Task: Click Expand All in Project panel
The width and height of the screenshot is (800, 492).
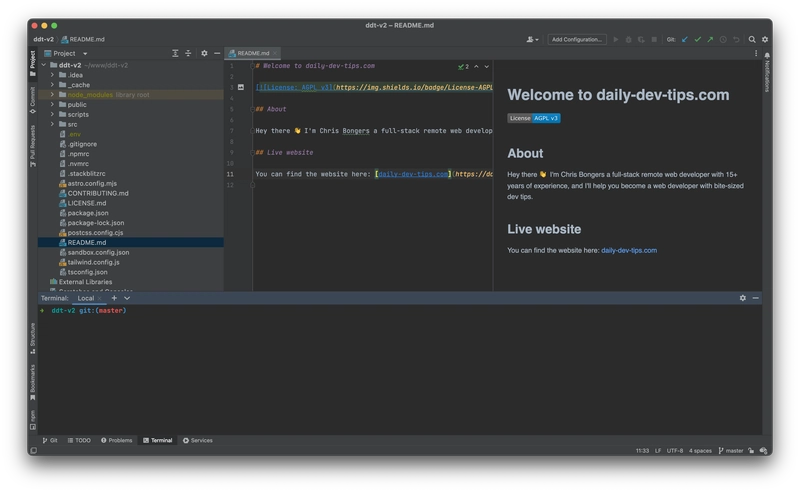Action: tap(175, 53)
